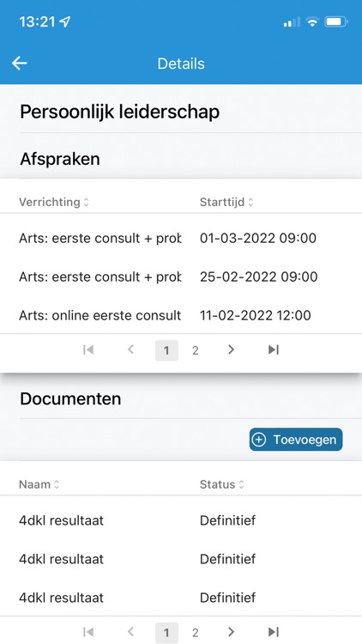Add a document with Toevoegen button

(x=296, y=440)
